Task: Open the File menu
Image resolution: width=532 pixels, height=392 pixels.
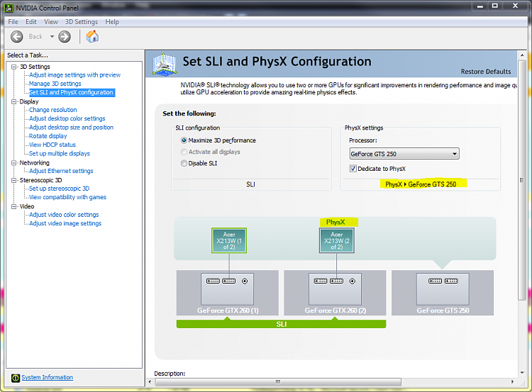Action: pyautogui.click(x=13, y=22)
